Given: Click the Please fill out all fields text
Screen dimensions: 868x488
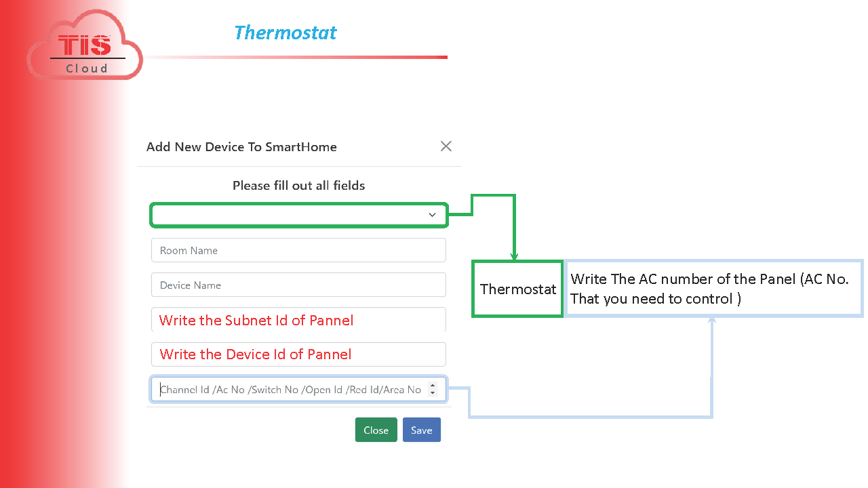Looking at the screenshot, I should [x=298, y=186].
